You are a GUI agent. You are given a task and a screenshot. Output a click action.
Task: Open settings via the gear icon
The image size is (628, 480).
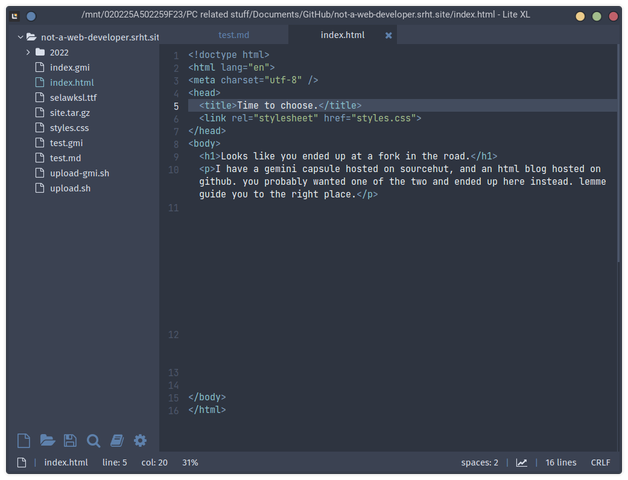140,441
